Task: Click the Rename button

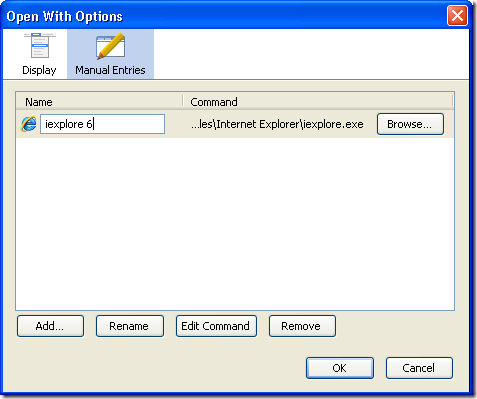Action: click(x=130, y=326)
